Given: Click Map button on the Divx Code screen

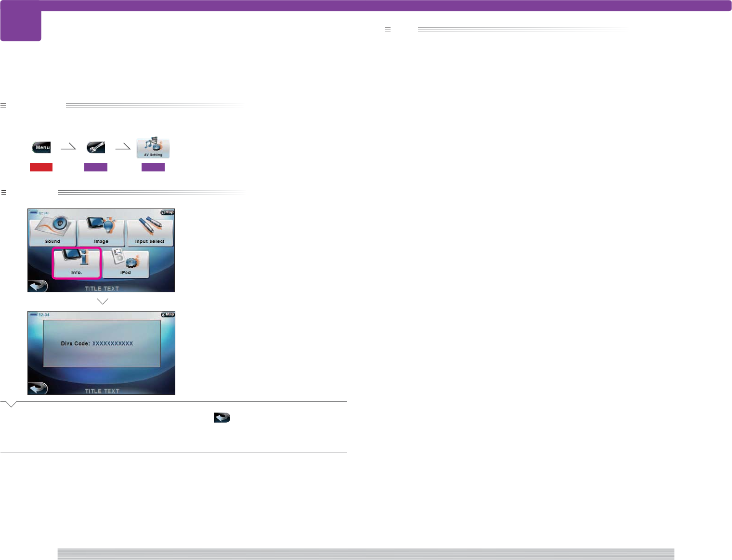Looking at the screenshot, I should (168, 314).
